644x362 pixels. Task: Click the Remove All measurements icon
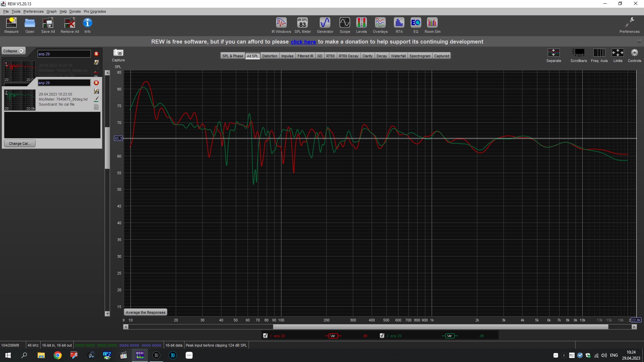(x=70, y=25)
